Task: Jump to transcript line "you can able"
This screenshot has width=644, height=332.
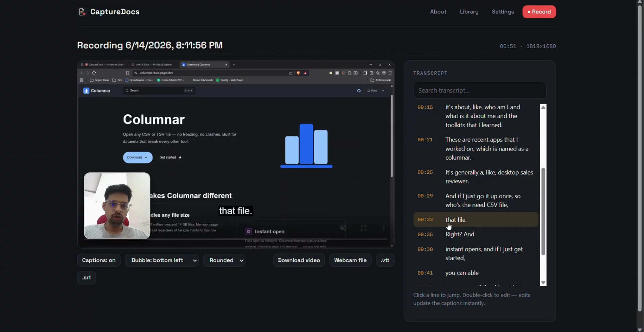Action: pos(476,273)
